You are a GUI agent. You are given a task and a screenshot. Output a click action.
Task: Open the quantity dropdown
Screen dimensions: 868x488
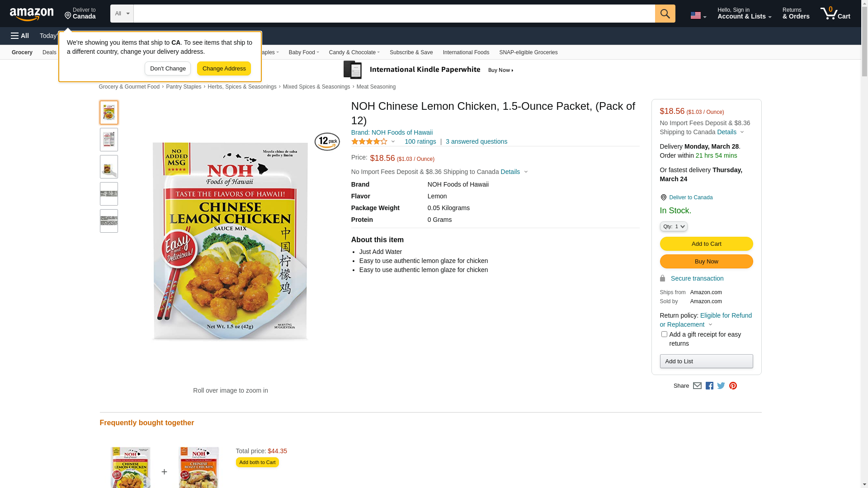673,226
